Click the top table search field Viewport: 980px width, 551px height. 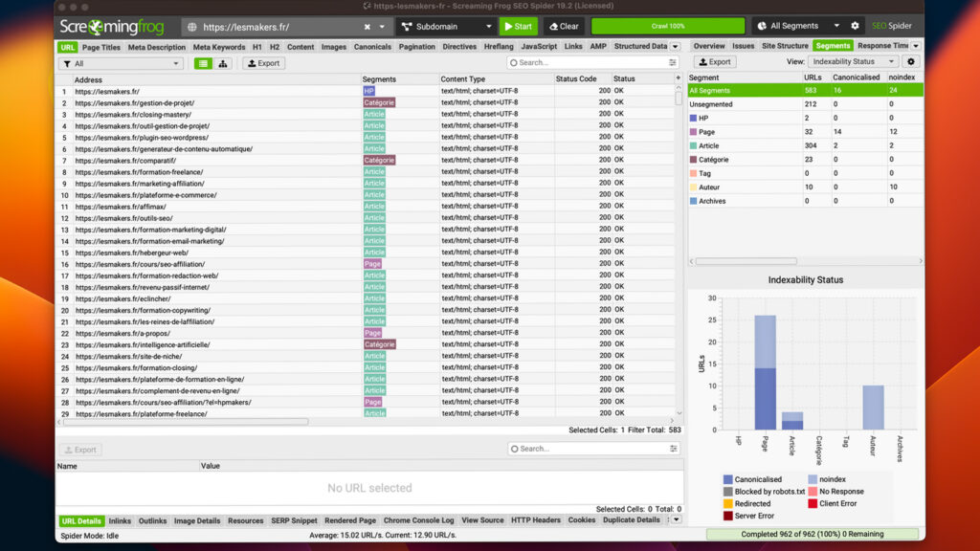[x=588, y=62]
